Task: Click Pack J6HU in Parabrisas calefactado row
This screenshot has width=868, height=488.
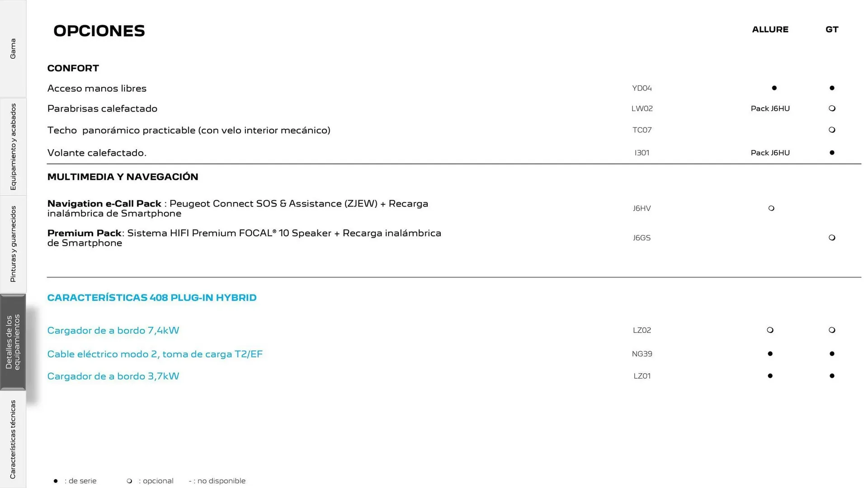Action: [770, 108]
